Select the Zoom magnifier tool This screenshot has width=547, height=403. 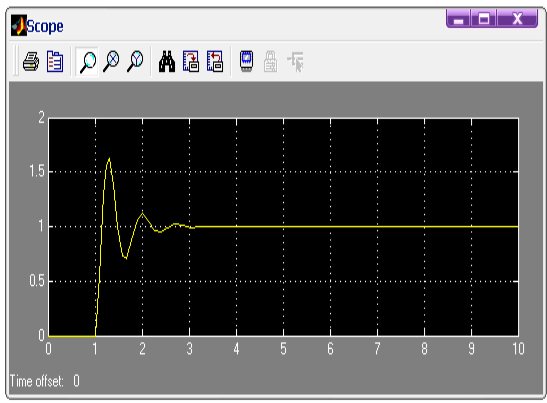pos(87,62)
